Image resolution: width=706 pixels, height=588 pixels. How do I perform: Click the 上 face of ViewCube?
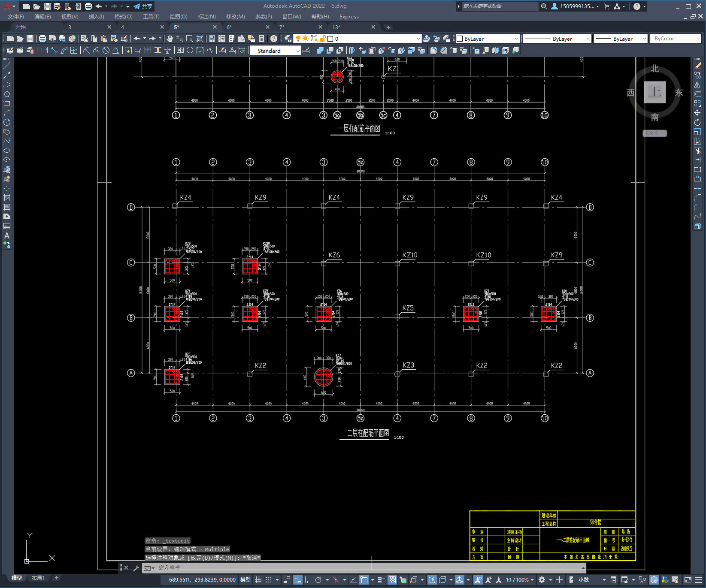point(654,92)
